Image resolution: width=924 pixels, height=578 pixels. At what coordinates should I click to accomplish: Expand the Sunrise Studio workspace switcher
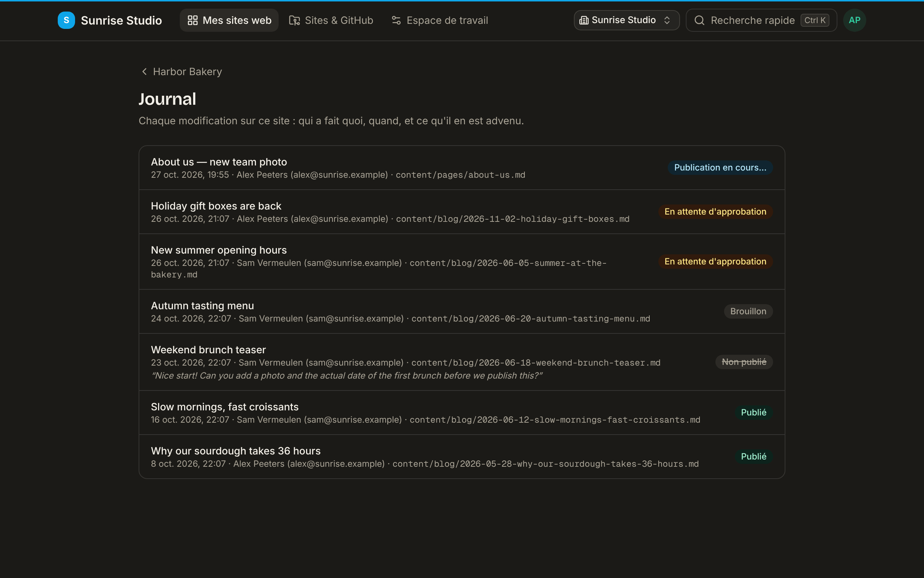pyautogui.click(x=627, y=20)
